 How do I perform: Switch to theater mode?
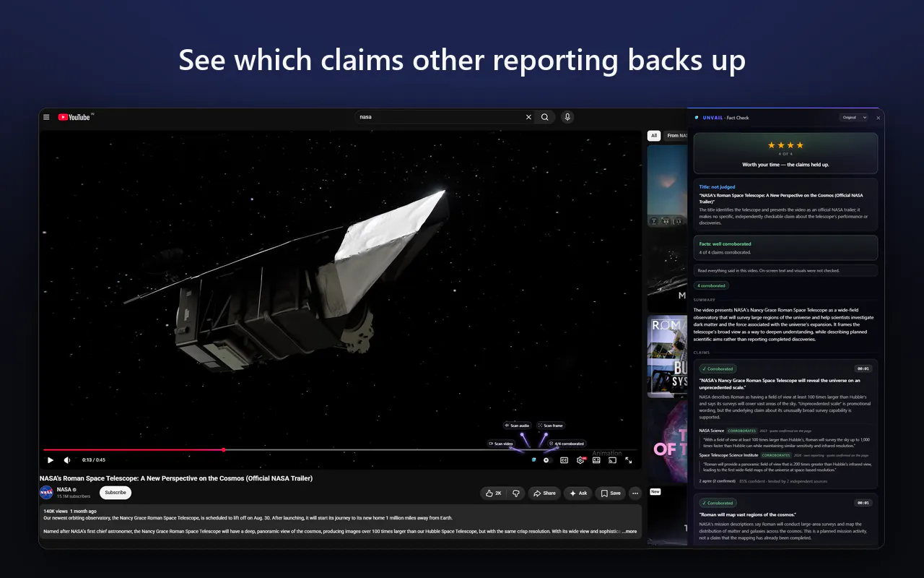coord(596,460)
